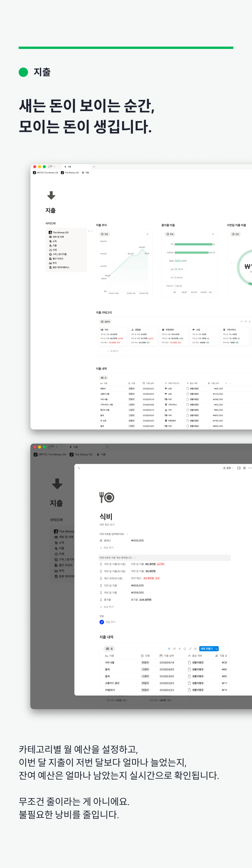Click the sort icon in 지출 카테고리 gallery toolbar
Image resolution: width=252 pixels, height=868 pixels.
point(246,321)
